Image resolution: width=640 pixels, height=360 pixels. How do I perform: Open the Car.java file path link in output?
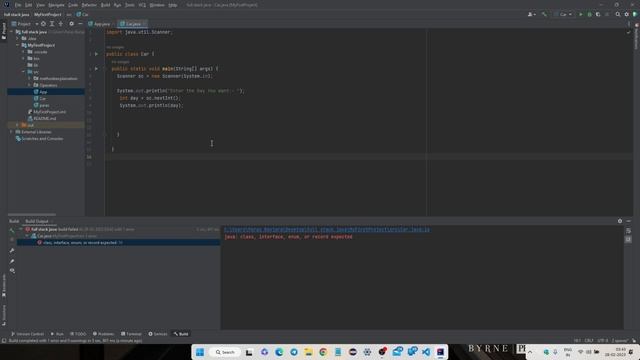[327, 230]
